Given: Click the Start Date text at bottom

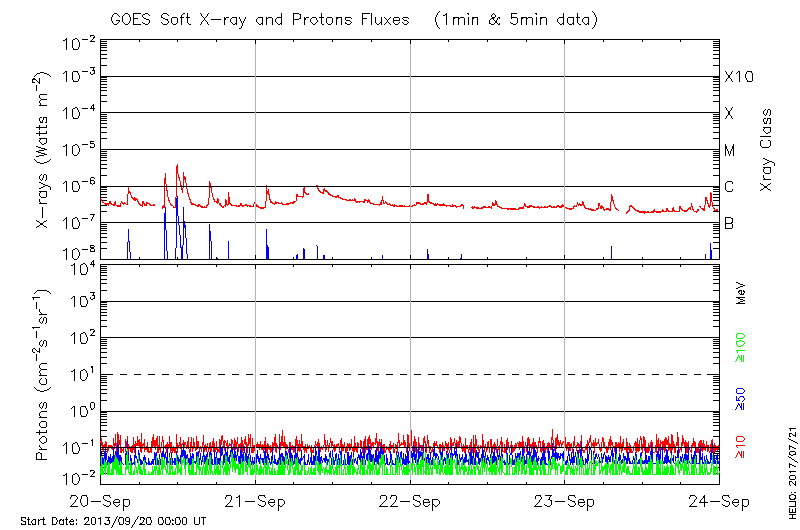Looking at the screenshot, I should [113, 521].
